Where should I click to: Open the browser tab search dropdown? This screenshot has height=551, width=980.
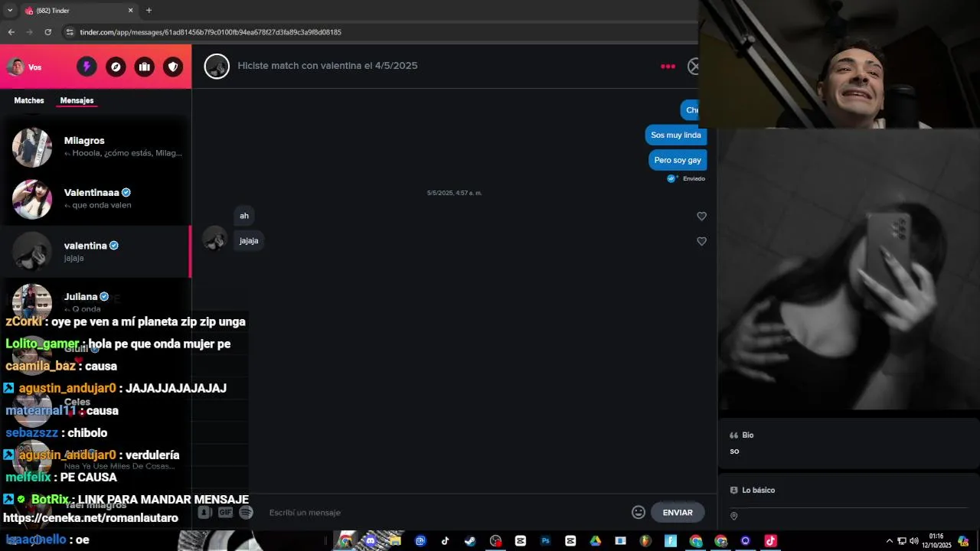10,10
